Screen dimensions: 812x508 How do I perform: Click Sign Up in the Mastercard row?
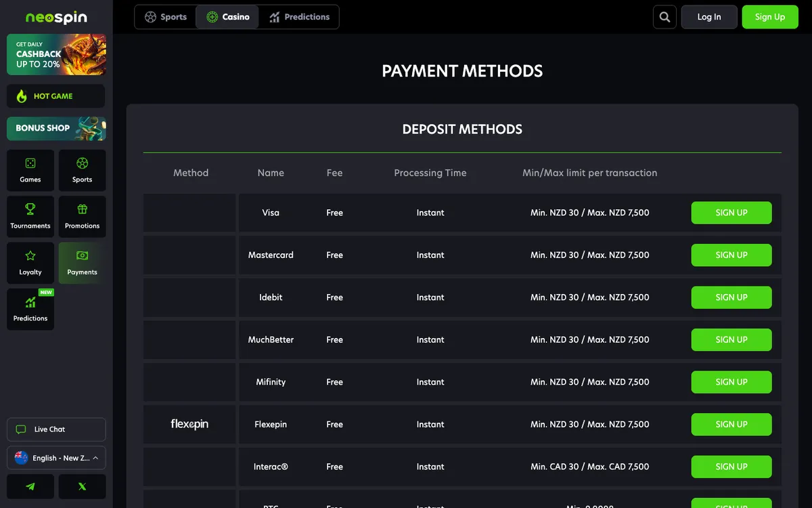click(x=731, y=255)
